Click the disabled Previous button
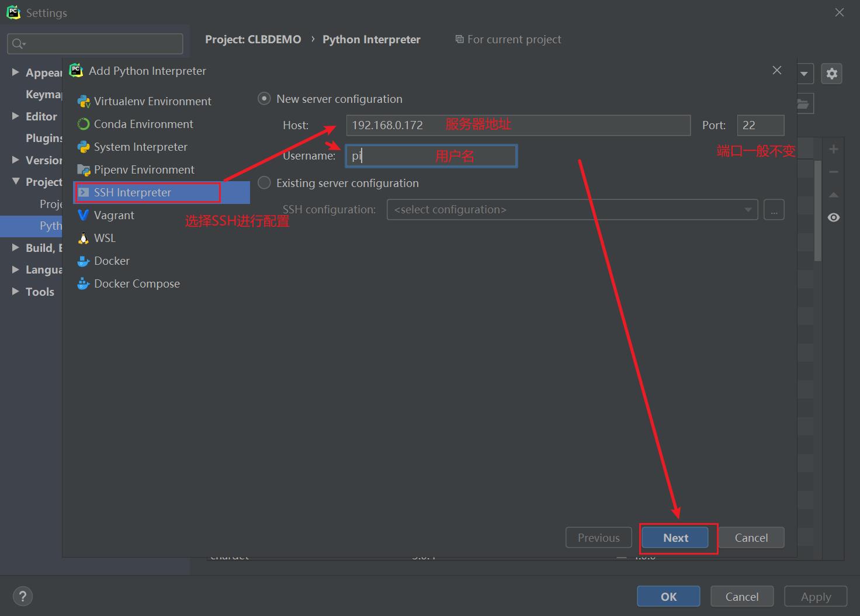This screenshot has height=616, width=860. click(x=599, y=538)
